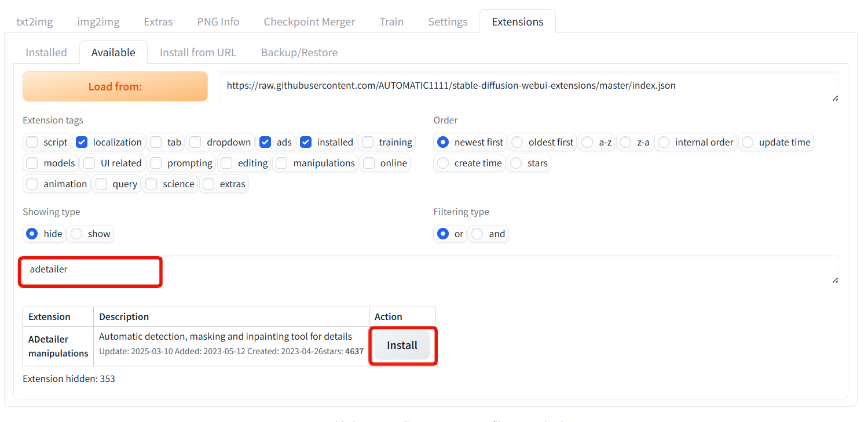Open the Settings tab

(448, 21)
